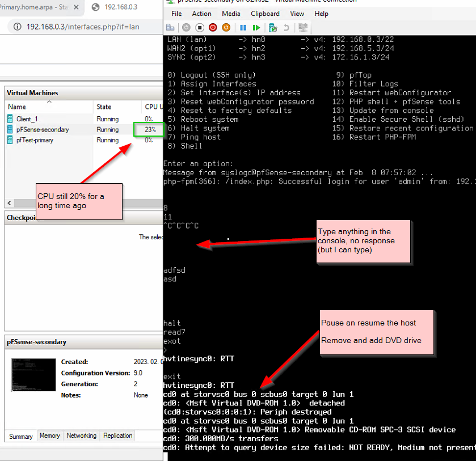
Task: Click the 23% CPU usage value
Action: pos(150,130)
